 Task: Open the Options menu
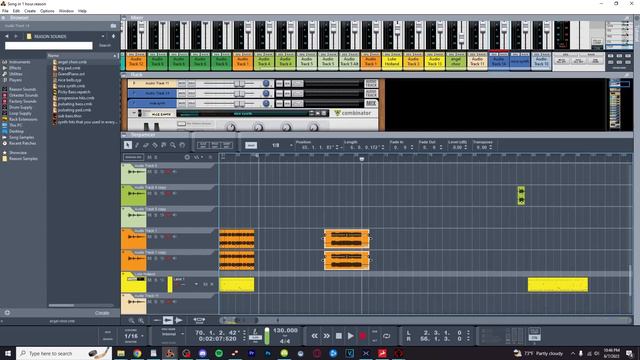coord(47,11)
